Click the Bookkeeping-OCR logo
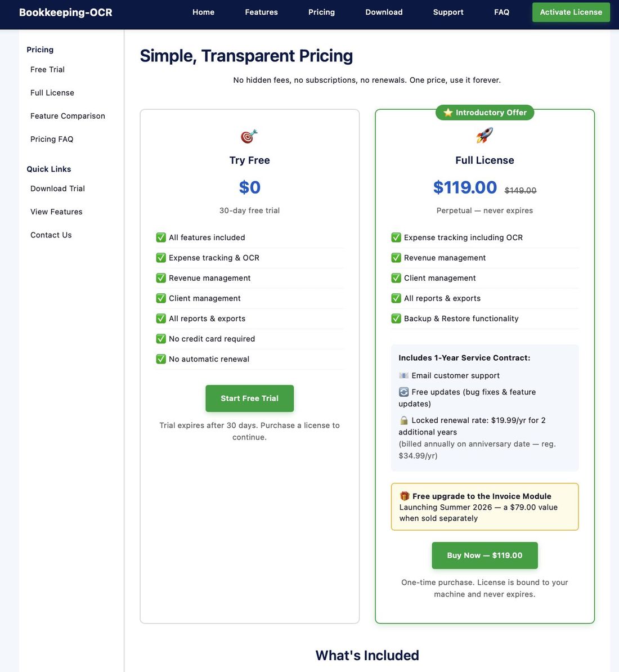The image size is (619, 672). click(65, 12)
